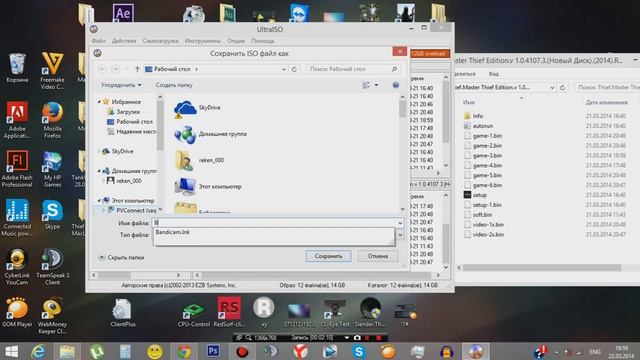The height and width of the screenshot is (360, 640).
Task: Click RedSurf desktop icon
Action: coord(229,312)
